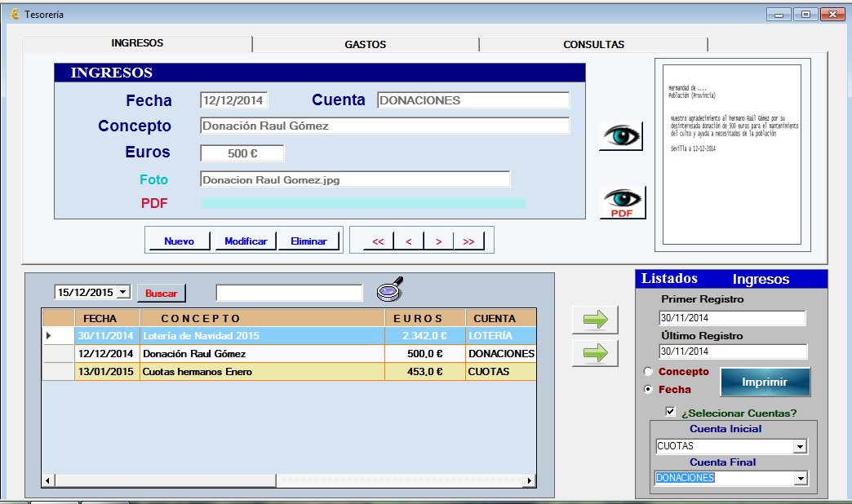Screen dimensions: 852x504
Task: Expand the Cuenta Inicial dropdown
Action: [x=800, y=447]
